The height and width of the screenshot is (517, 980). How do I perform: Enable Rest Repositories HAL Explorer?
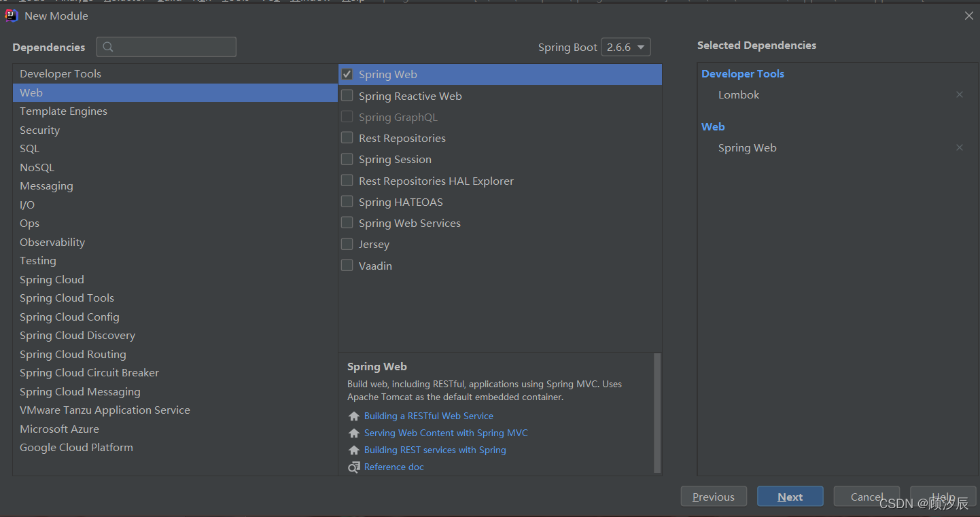coord(347,181)
